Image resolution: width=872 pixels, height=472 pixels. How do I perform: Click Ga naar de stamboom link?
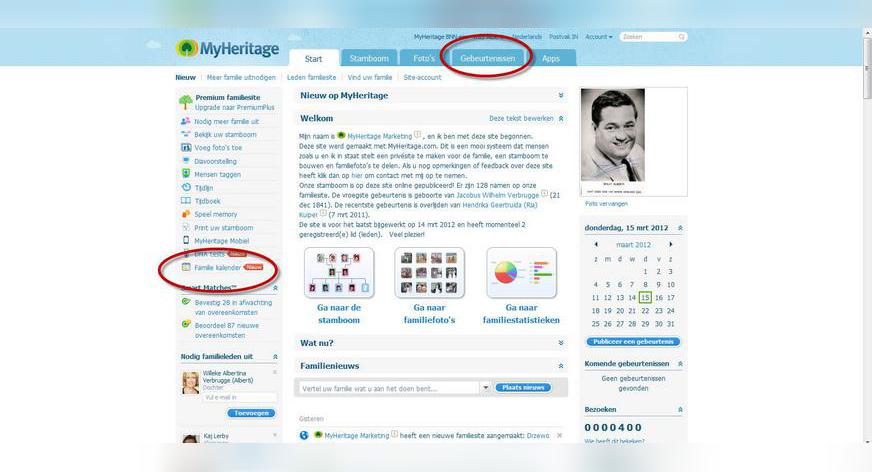tap(339, 314)
